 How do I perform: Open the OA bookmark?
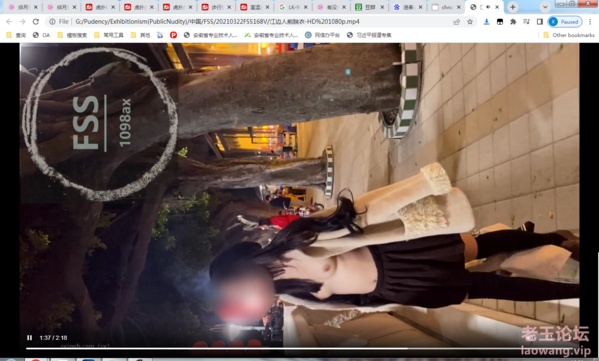41,35
